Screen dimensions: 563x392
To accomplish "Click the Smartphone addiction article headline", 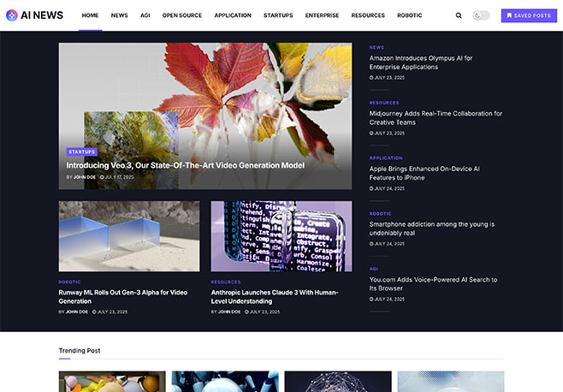I will [432, 229].
